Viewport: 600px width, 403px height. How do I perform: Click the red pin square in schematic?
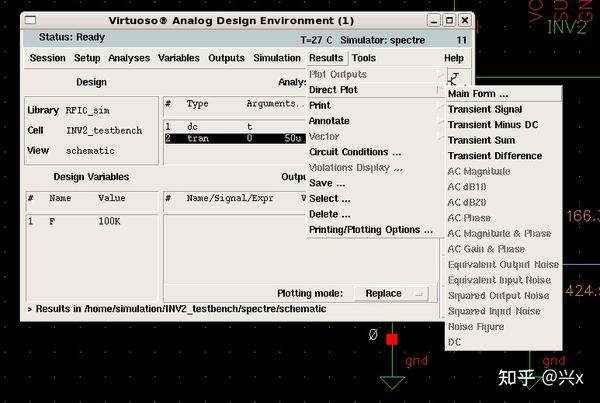click(x=392, y=339)
